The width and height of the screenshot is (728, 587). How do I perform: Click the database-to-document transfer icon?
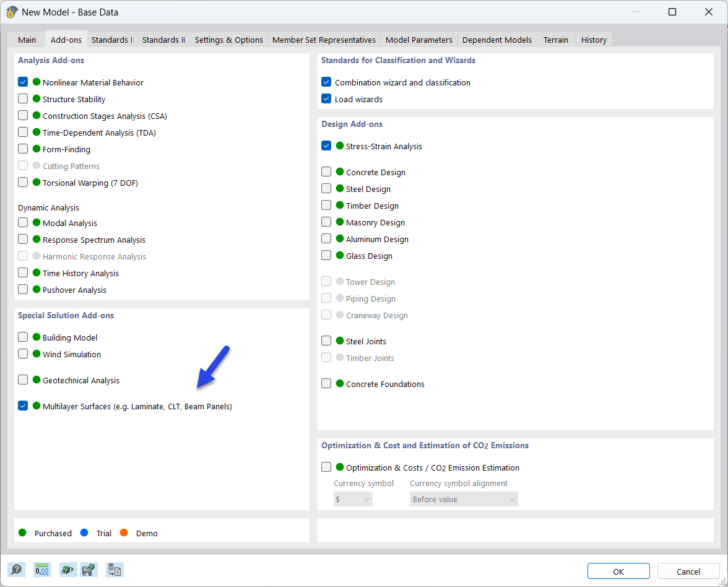(x=115, y=569)
